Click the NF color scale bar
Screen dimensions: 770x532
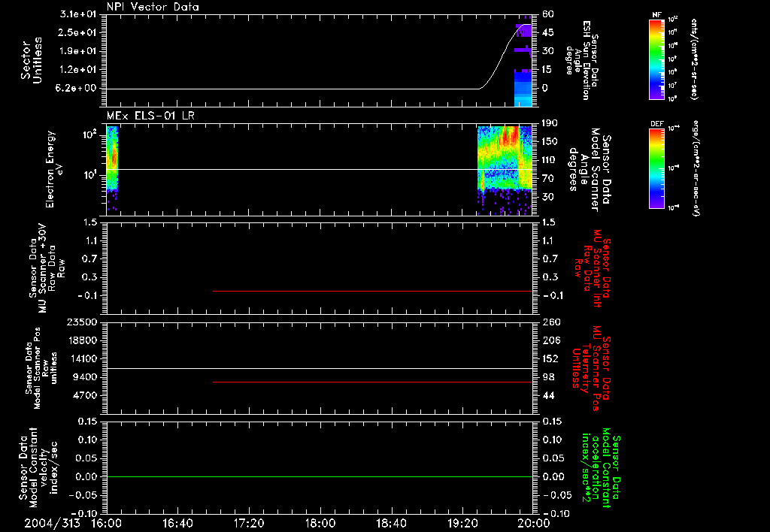click(x=657, y=59)
